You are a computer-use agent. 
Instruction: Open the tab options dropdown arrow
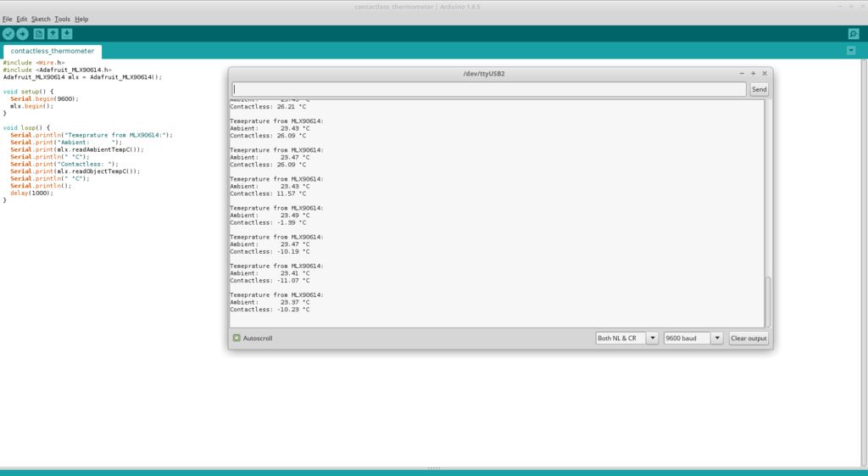click(x=851, y=50)
